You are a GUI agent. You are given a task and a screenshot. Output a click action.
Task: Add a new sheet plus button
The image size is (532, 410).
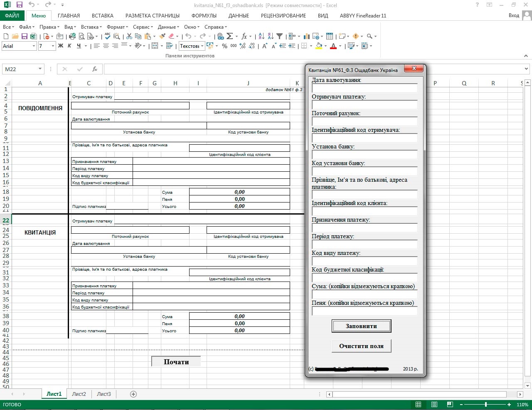(x=133, y=394)
